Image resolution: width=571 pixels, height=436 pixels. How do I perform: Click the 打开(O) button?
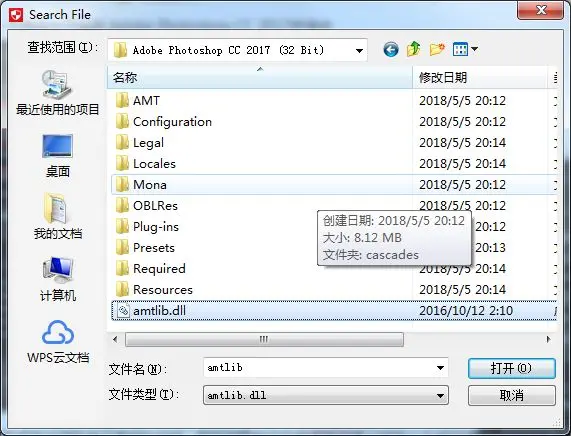[x=512, y=368]
